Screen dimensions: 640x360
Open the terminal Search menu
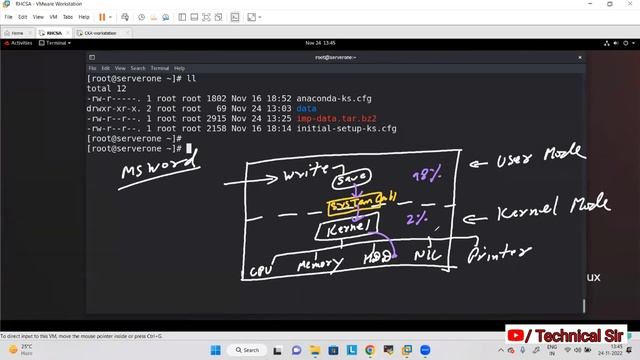click(x=138, y=68)
